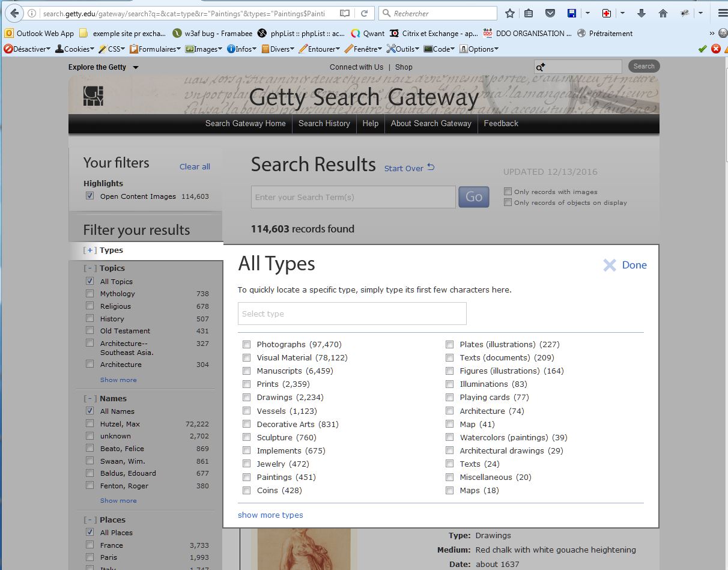Bookmark this page with the star icon
This screenshot has height=570, width=728.
tap(510, 13)
